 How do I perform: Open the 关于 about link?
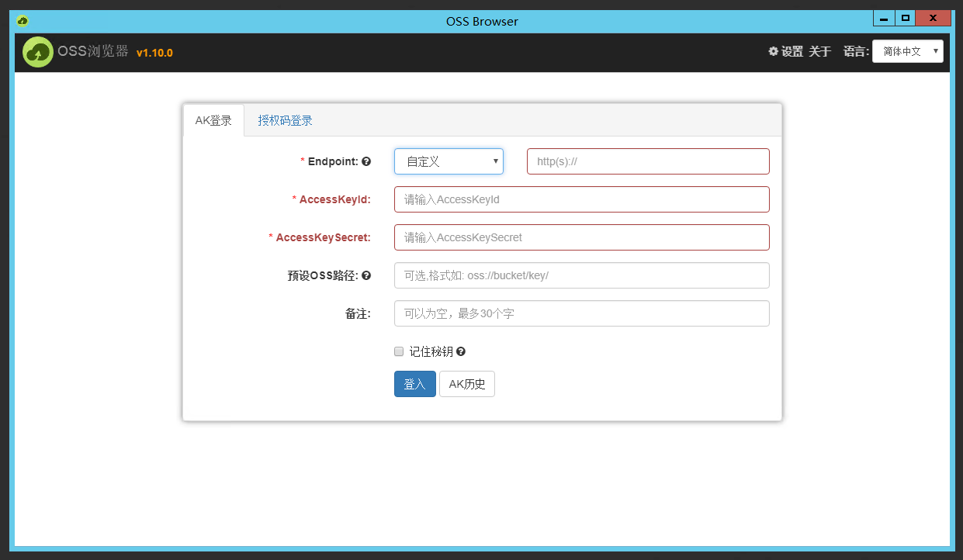[x=819, y=52]
